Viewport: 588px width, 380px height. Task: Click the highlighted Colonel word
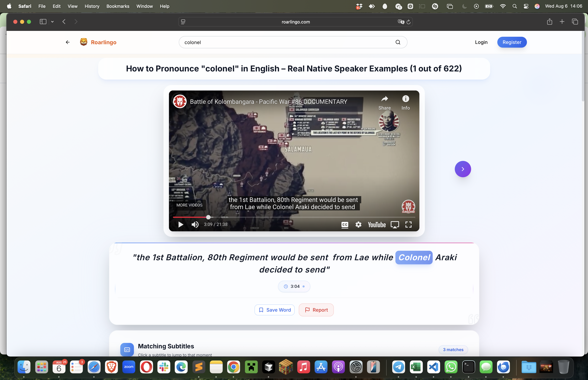tap(414, 257)
